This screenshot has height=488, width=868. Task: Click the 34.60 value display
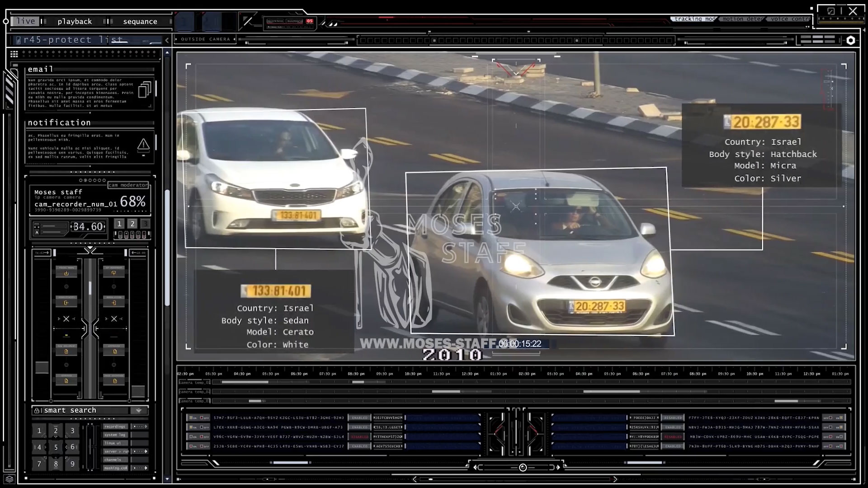click(89, 226)
